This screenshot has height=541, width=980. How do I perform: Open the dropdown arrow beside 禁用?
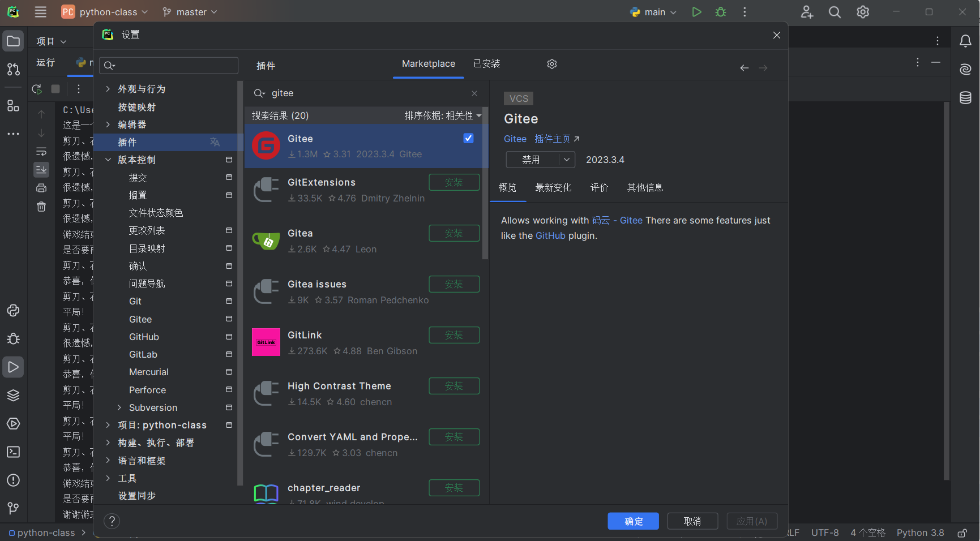[x=567, y=160]
